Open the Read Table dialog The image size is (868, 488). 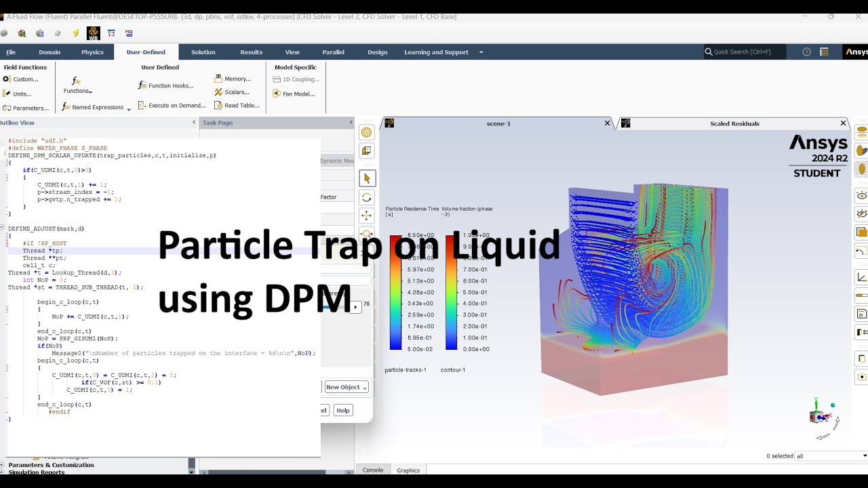237,105
